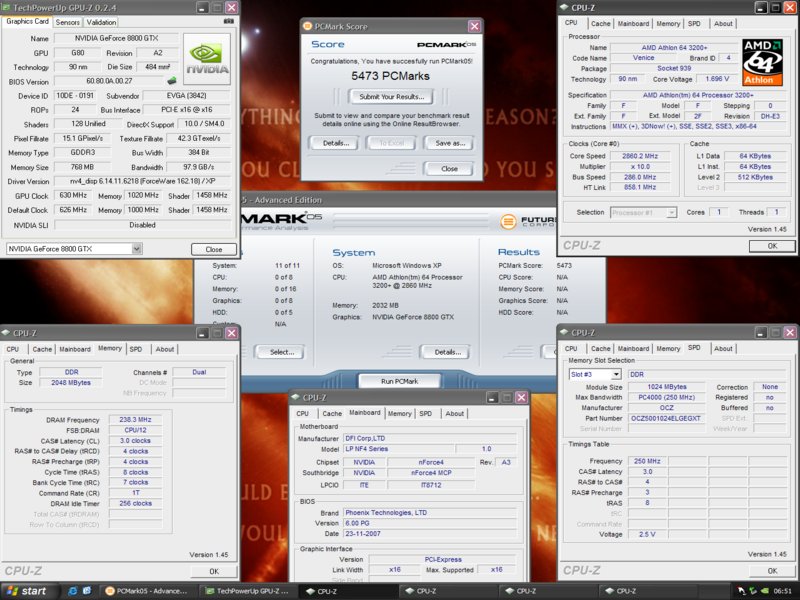Click title icon of CPU-Z SPD window
The width and height of the screenshot is (800, 600).
tap(564, 332)
